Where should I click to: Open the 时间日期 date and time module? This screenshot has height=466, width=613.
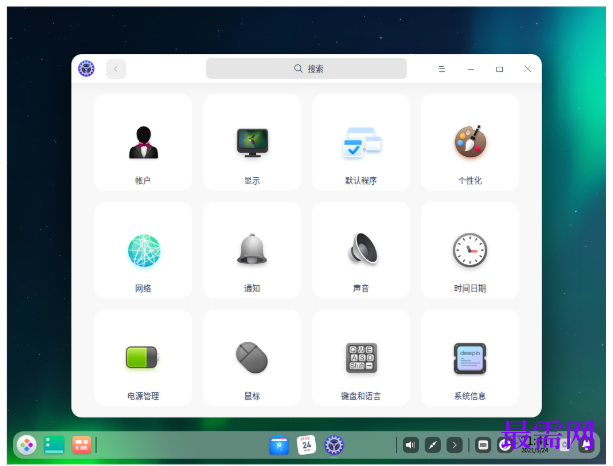pyautogui.click(x=470, y=250)
